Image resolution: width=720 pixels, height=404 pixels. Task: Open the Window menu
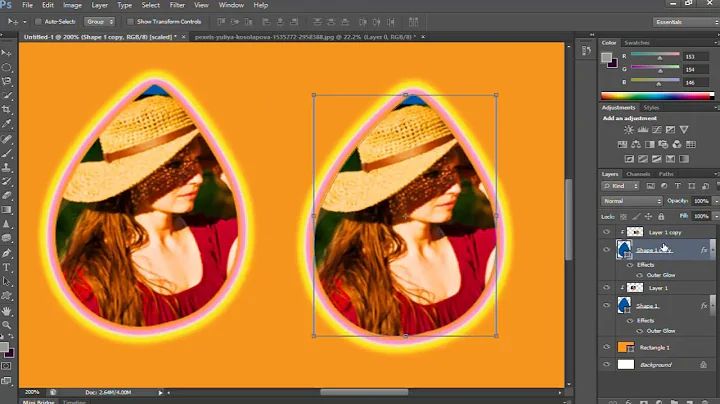pyautogui.click(x=231, y=5)
